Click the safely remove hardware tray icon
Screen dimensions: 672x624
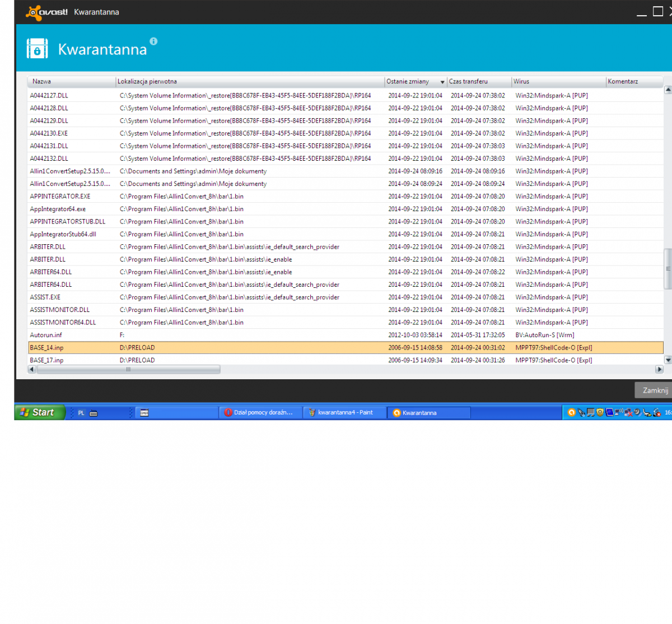(x=647, y=413)
